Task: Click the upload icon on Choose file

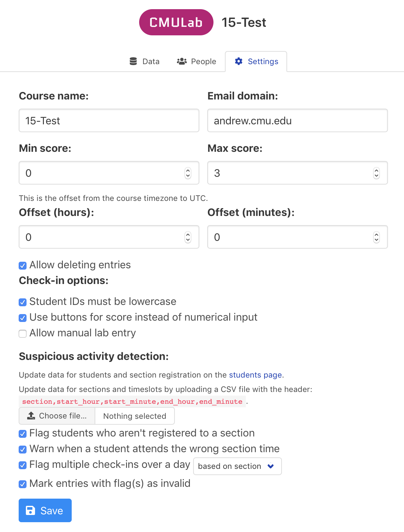Action: 31,416
